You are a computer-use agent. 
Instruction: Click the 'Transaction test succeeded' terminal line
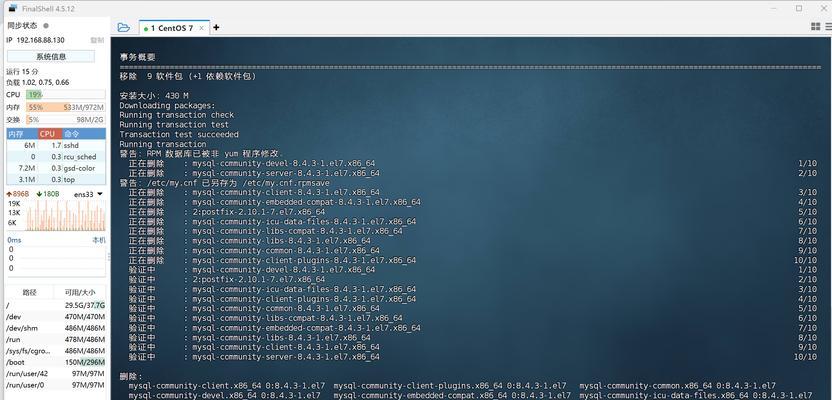tap(179, 135)
